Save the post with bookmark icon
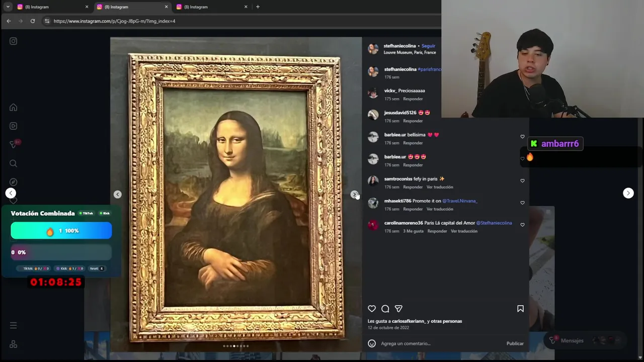 520,309
